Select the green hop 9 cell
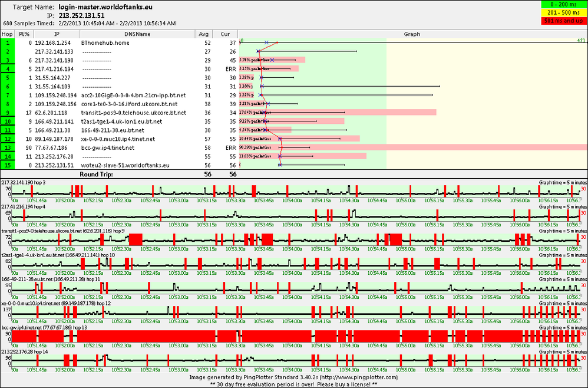 tap(8, 113)
